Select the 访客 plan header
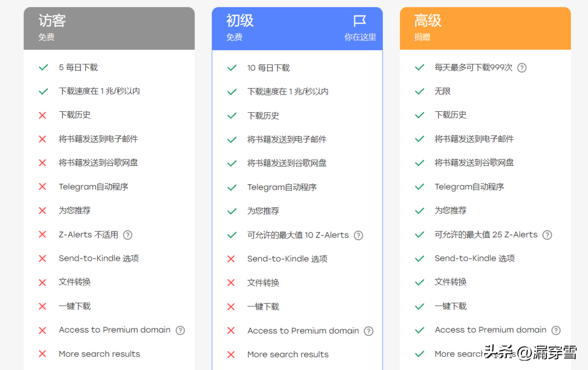Screen dimensions: 588x370 point(109,28)
